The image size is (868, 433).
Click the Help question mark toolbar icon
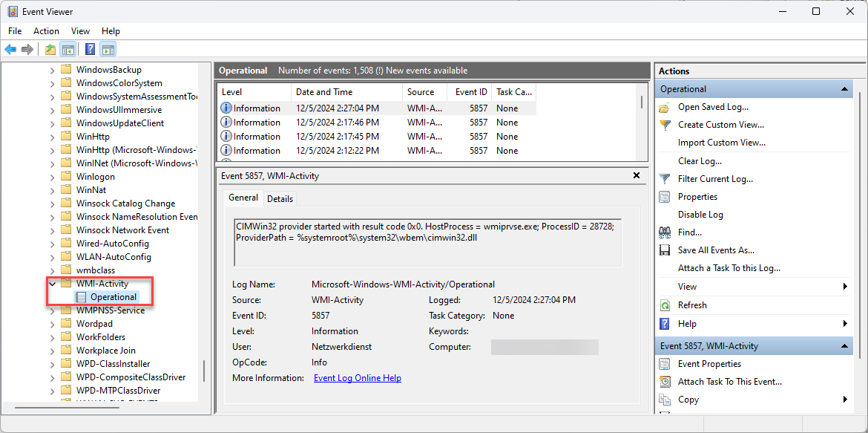click(x=90, y=49)
